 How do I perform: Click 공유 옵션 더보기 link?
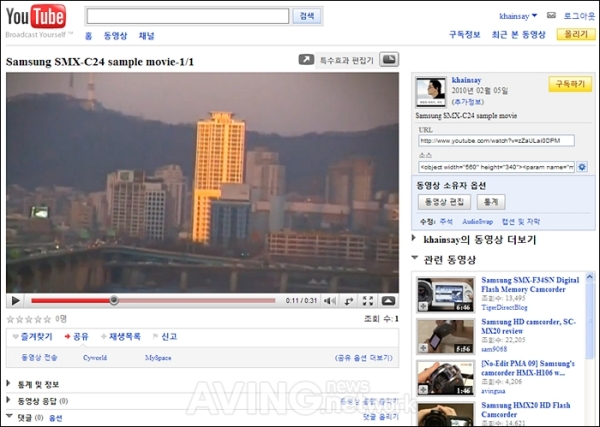[364, 358]
